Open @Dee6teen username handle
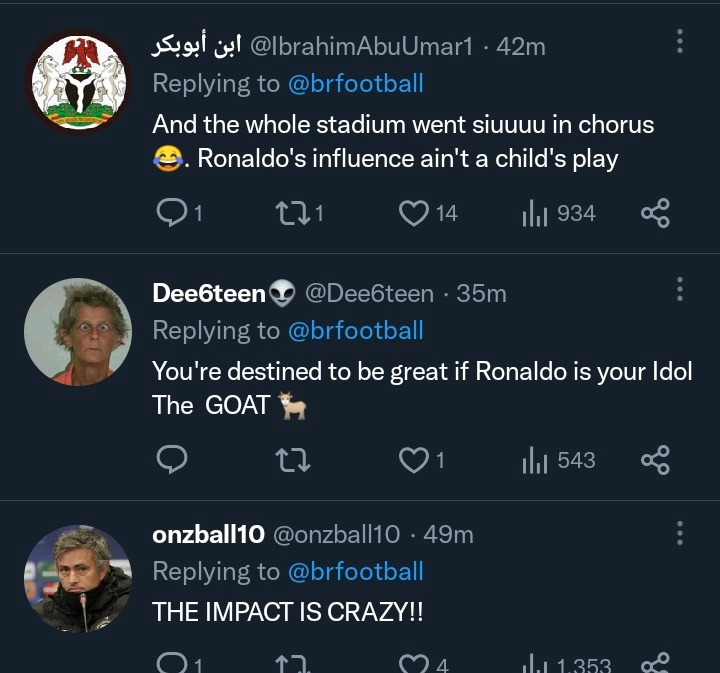Image resolution: width=720 pixels, height=673 pixels. coord(369,294)
